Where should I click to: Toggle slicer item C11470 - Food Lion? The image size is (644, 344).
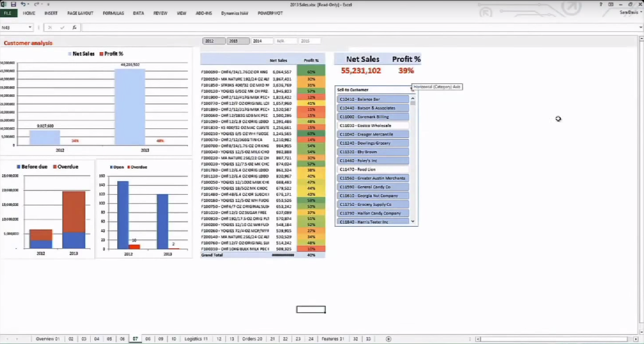tap(373, 170)
